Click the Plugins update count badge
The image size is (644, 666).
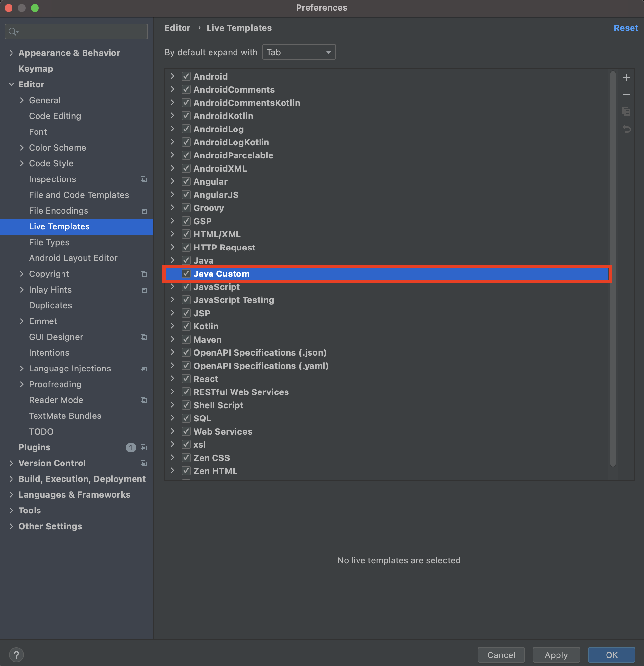pos(131,447)
